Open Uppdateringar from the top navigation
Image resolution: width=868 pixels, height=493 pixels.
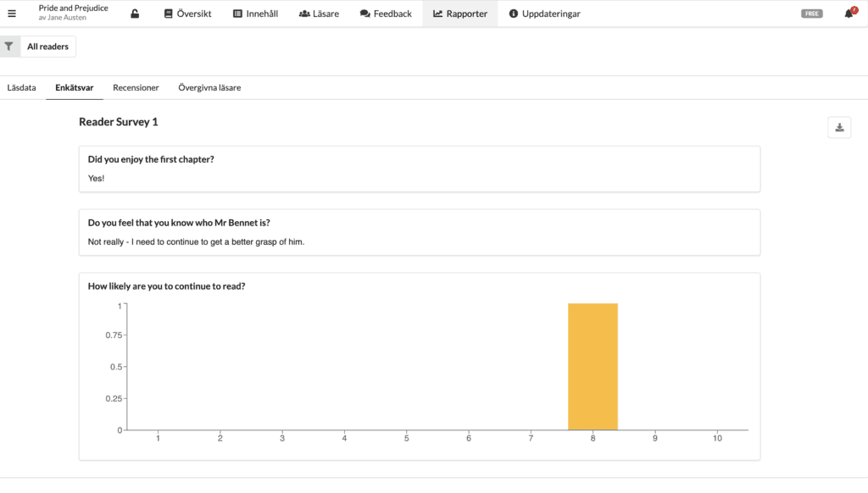(544, 14)
